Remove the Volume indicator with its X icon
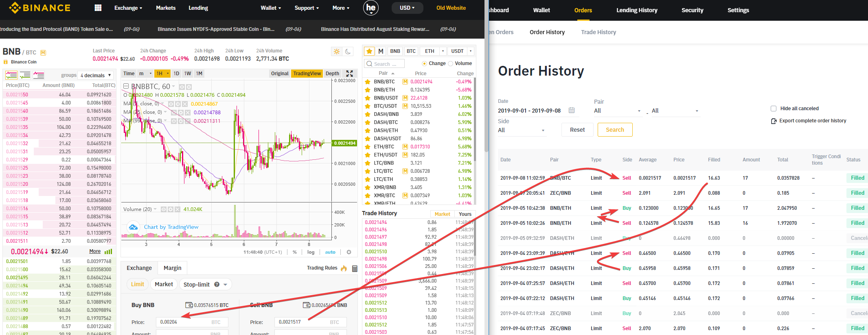 pos(177,209)
